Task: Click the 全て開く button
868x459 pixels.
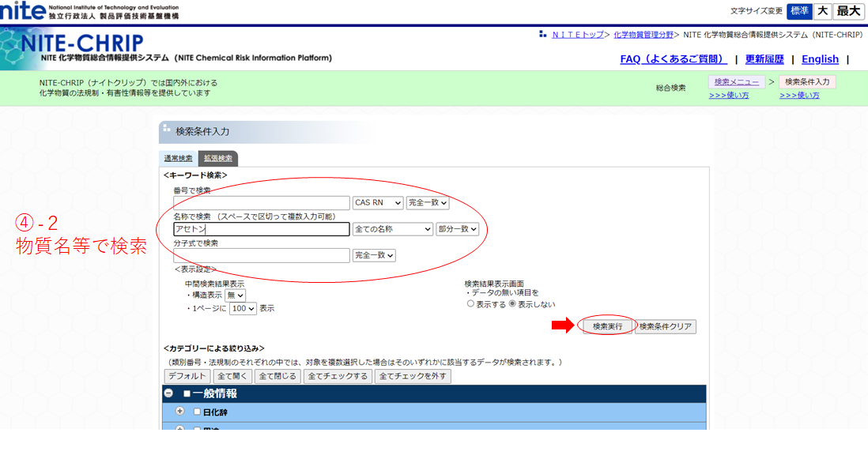Action: pyautogui.click(x=232, y=376)
